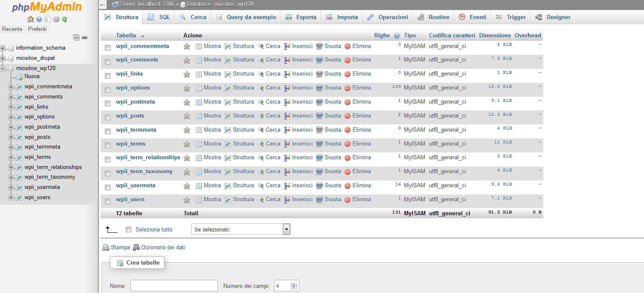Open the Esporta tab

click(x=300, y=17)
